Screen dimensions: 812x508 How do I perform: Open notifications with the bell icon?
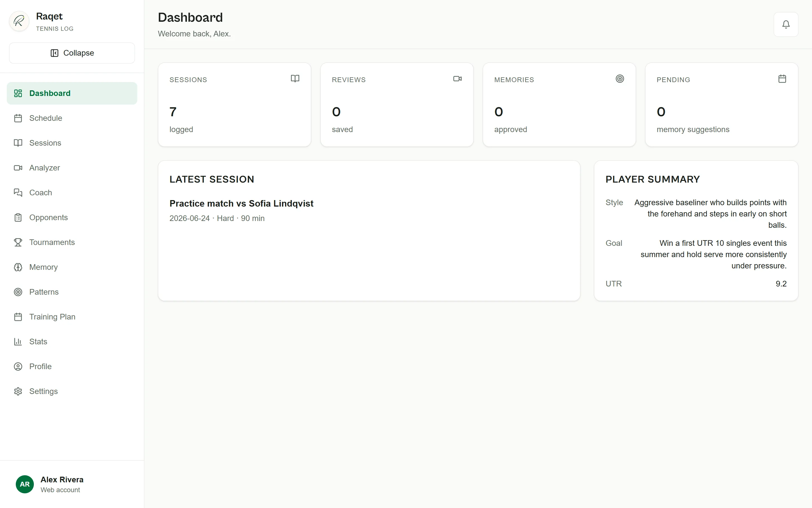tap(786, 25)
